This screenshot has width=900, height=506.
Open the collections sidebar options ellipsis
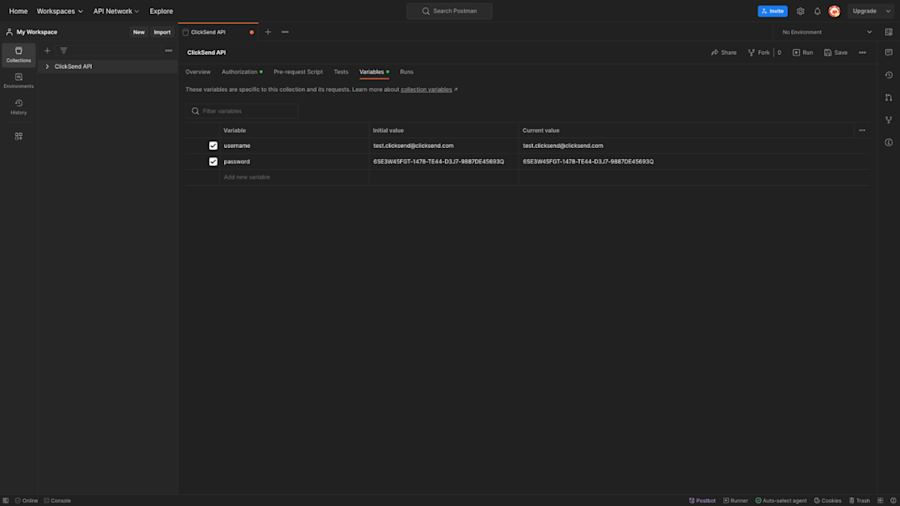(168, 50)
